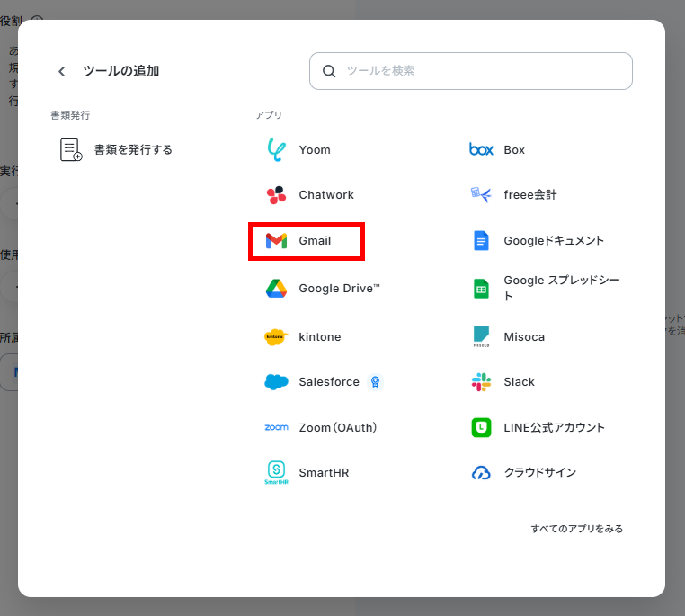Choose the Google スプレッドシート icon
This screenshot has width=685, height=616.
481,289
